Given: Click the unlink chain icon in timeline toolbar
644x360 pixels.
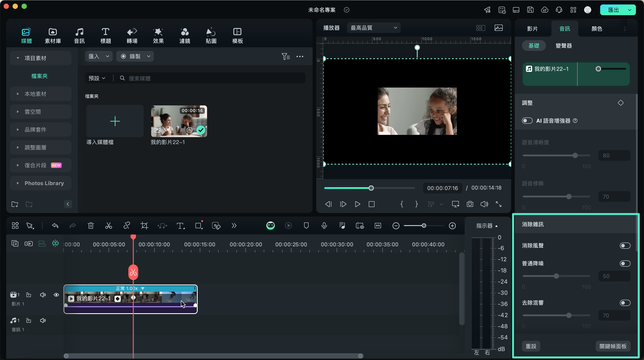Looking at the screenshot, I should pos(127,226).
